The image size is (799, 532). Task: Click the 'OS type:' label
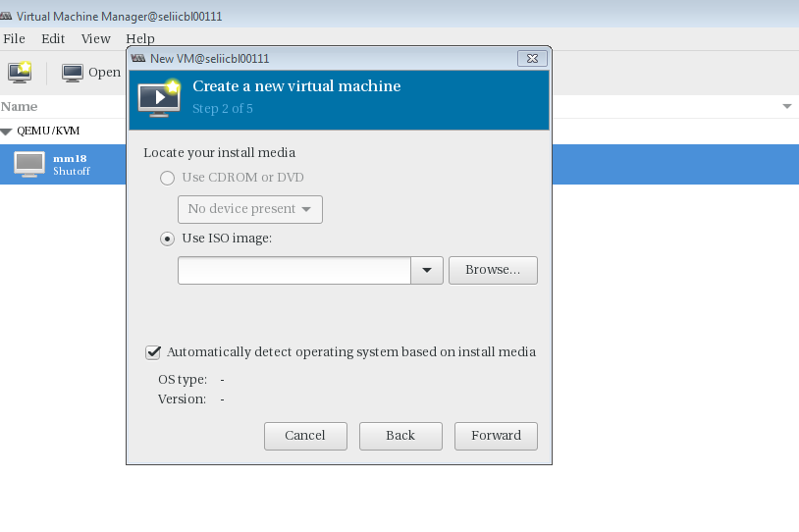[x=183, y=380]
